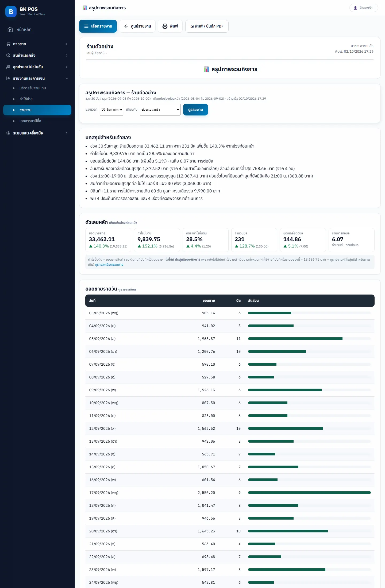Click the ยอดขายสุทธิ 33,462.11 card
Viewport: 385px width, 588px height.
[x=108, y=240]
